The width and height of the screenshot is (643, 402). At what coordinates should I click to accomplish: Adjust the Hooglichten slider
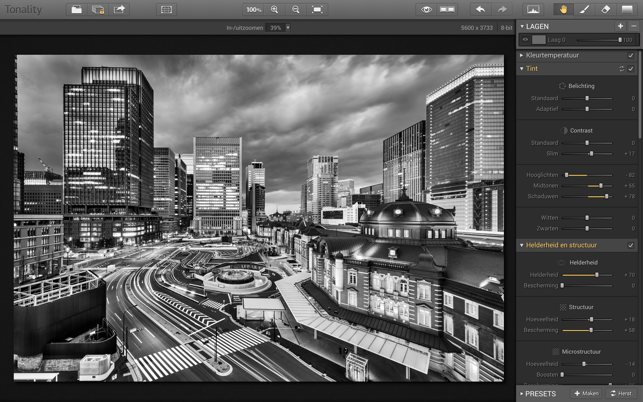point(587,175)
